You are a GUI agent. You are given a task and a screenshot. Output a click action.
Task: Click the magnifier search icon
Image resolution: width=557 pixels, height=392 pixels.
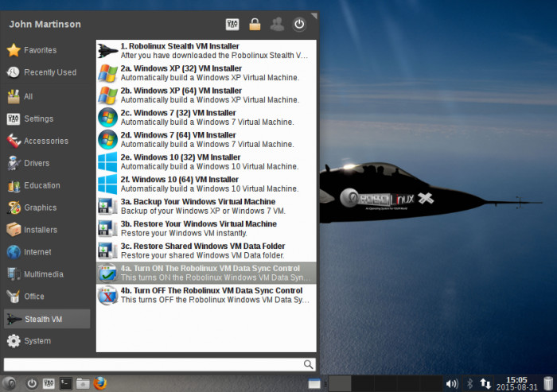(309, 364)
